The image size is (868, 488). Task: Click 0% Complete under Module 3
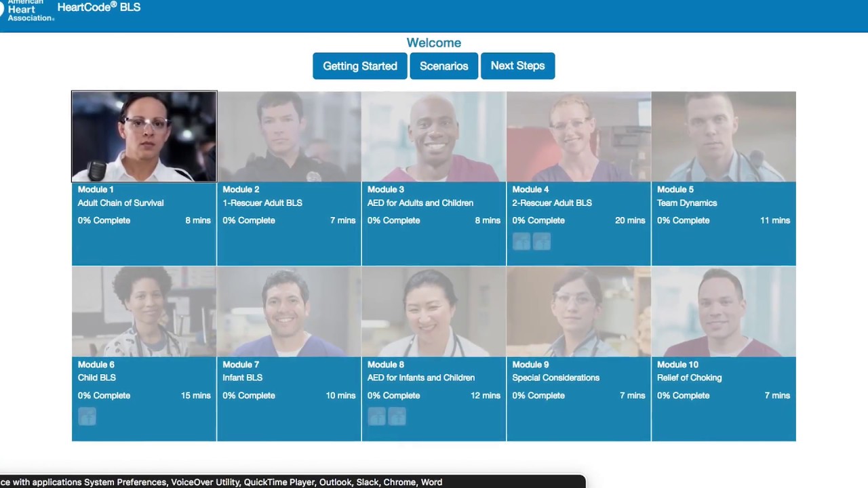(x=393, y=220)
